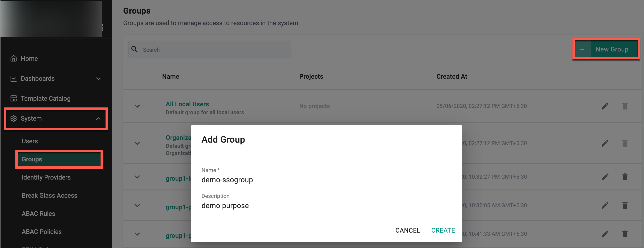The height and width of the screenshot is (248, 644).
Task: Click pencil icon in 02:27:12 PM Organization row
Action: point(605,143)
